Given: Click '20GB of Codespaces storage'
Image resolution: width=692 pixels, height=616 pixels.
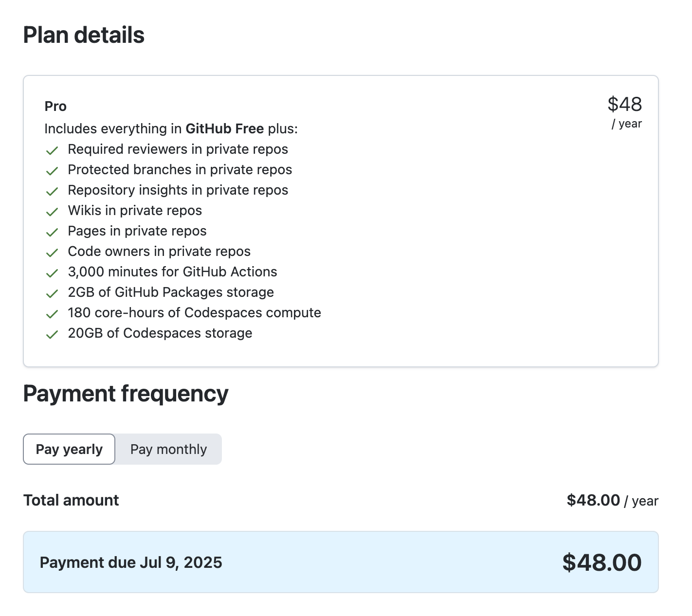Looking at the screenshot, I should [160, 333].
